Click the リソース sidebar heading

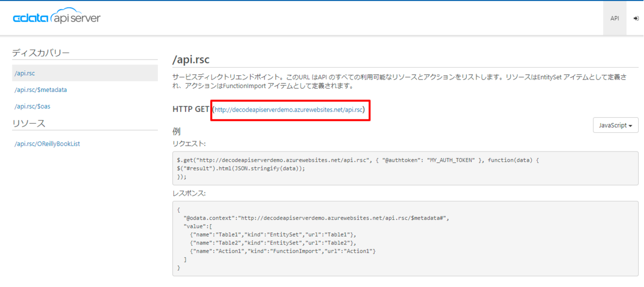click(29, 123)
